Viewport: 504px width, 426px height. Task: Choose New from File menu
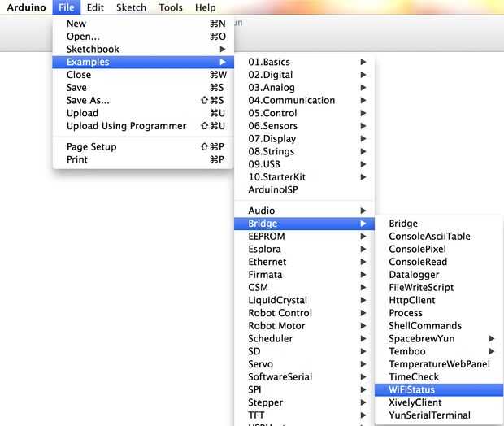pos(143,24)
